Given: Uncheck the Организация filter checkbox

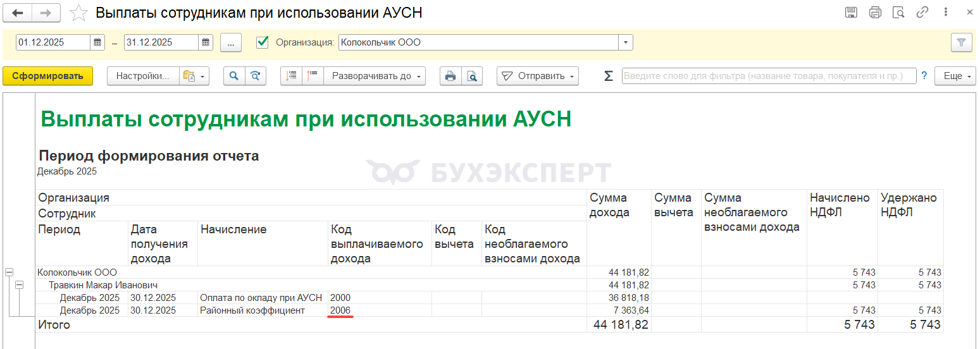Looking at the screenshot, I should pyautogui.click(x=263, y=42).
